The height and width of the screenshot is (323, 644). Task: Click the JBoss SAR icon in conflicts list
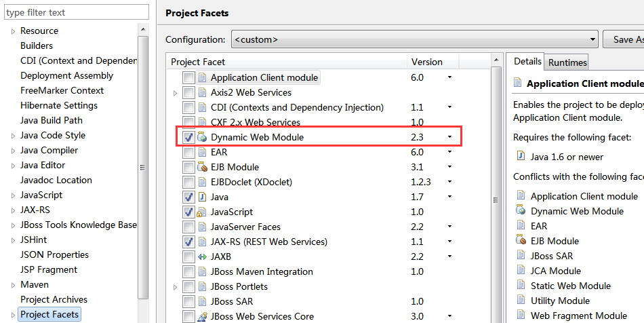521,255
